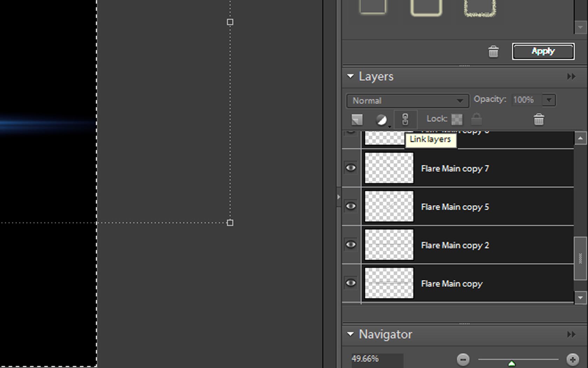Click the panel bin collapse arrow
The width and height of the screenshot is (588, 368).
pyautogui.click(x=338, y=197)
